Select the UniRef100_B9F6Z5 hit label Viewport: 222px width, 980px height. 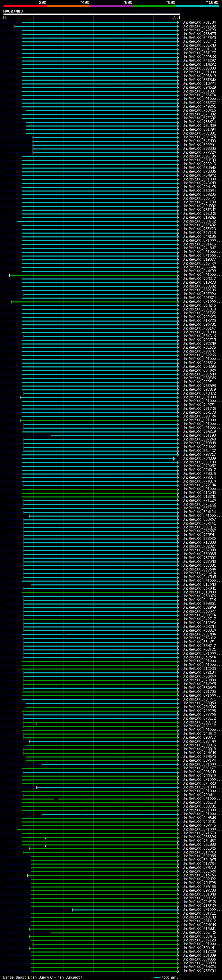pyautogui.click(x=199, y=137)
